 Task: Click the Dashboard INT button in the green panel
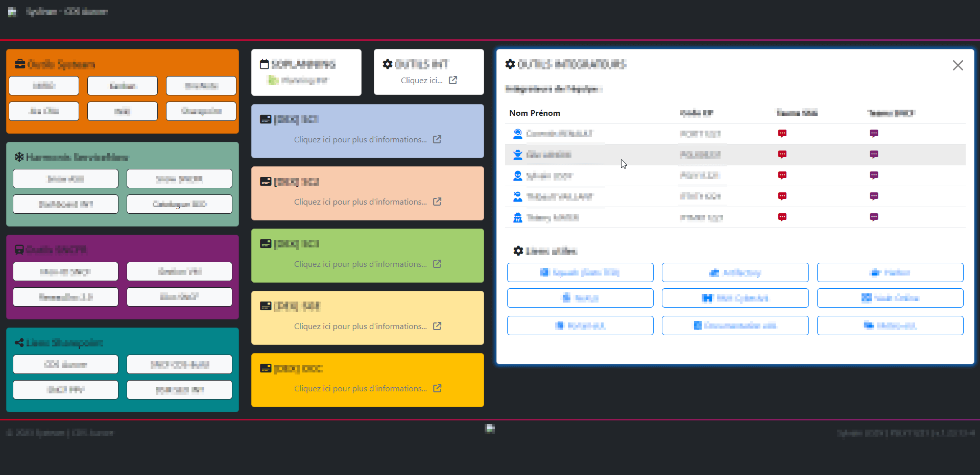coord(65,204)
